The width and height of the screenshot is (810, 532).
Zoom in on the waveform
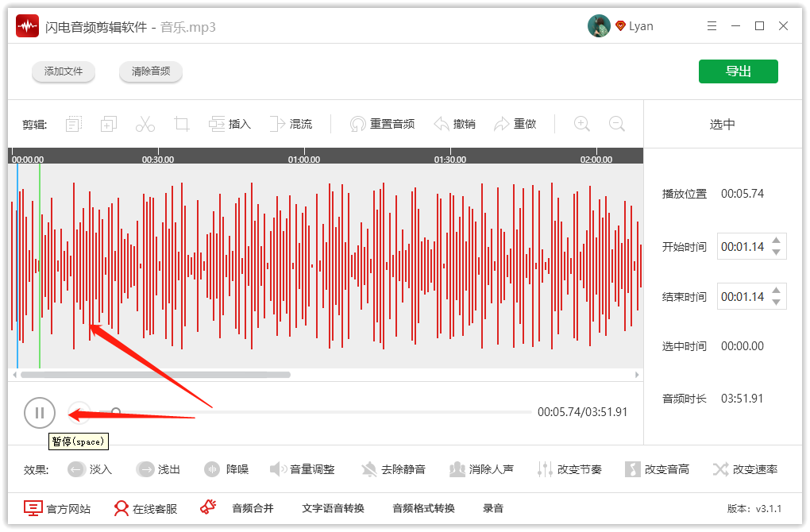point(581,124)
